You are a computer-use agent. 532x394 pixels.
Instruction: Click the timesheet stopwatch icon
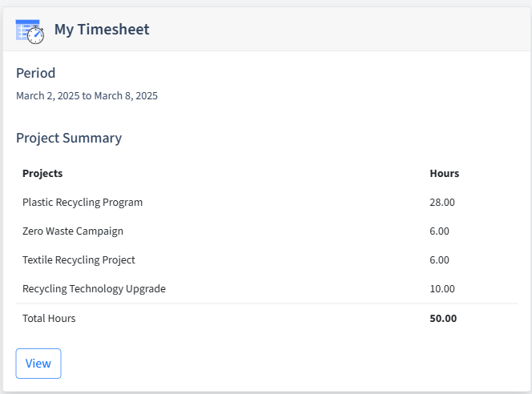[30, 31]
